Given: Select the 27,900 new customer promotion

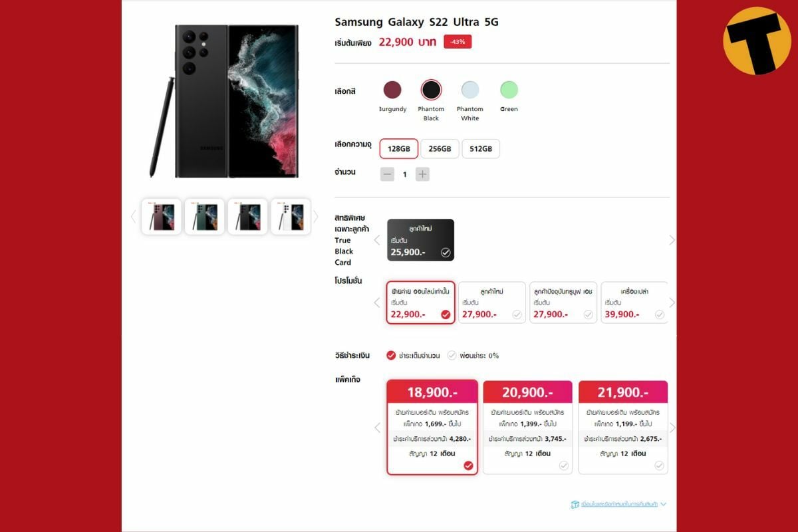Looking at the screenshot, I should 492,303.
